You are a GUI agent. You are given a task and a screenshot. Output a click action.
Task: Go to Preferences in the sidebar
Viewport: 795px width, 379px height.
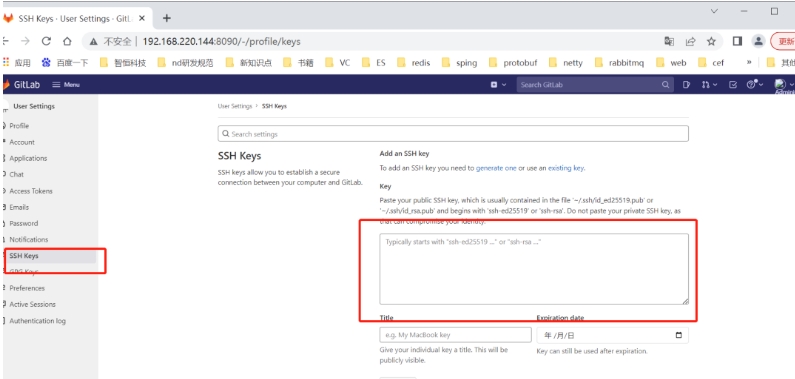[x=27, y=288]
